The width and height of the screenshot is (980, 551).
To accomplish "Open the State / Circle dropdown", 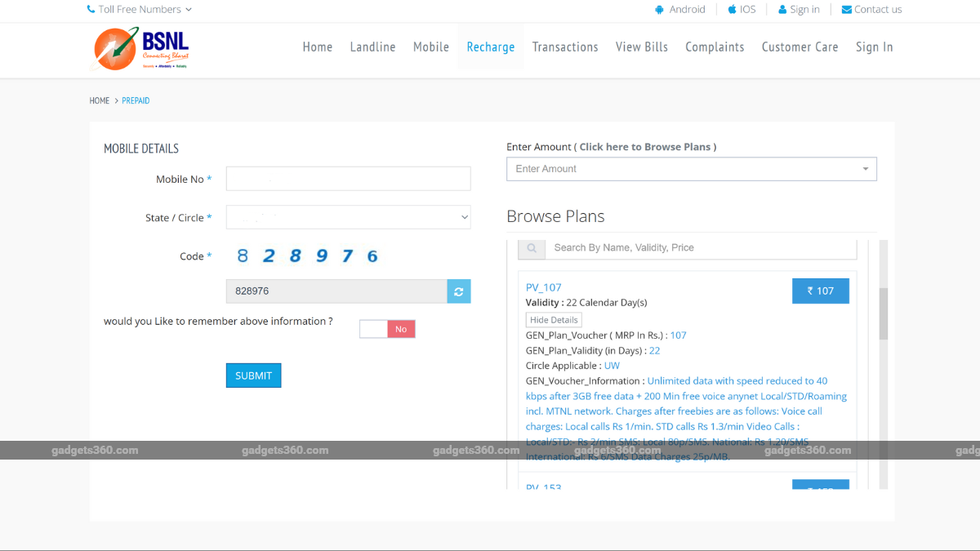I will coord(348,217).
